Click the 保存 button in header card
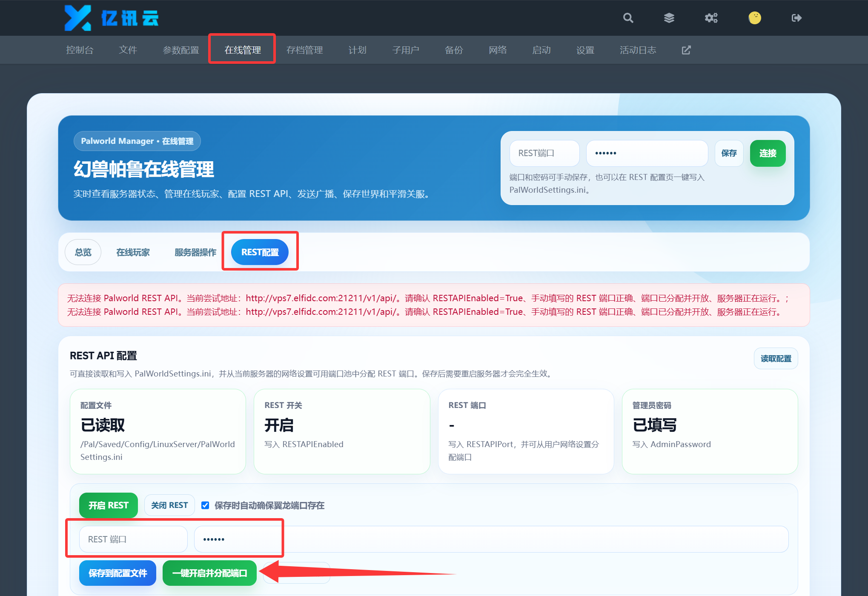The image size is (868, 596). [x=729, y=153]
